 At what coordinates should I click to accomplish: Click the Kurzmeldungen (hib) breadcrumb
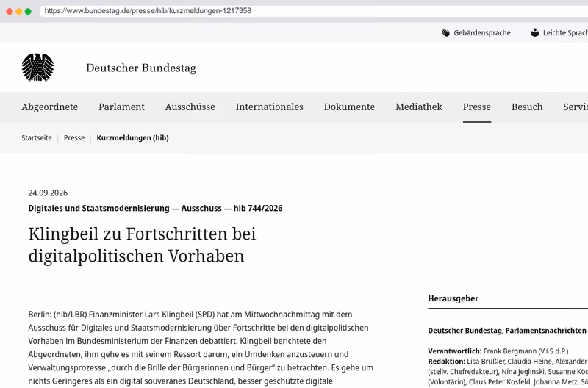click(133, 138)
